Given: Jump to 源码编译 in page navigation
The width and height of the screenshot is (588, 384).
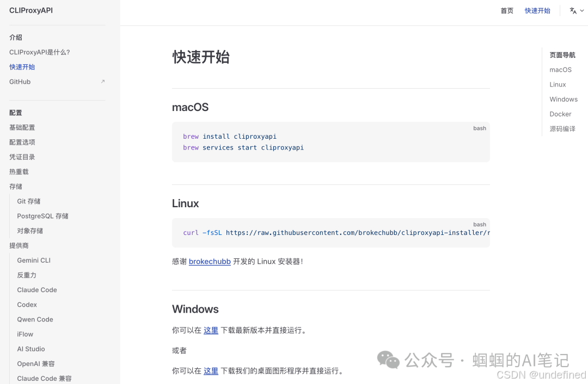Looking at the screenshot, I should 562,128.
